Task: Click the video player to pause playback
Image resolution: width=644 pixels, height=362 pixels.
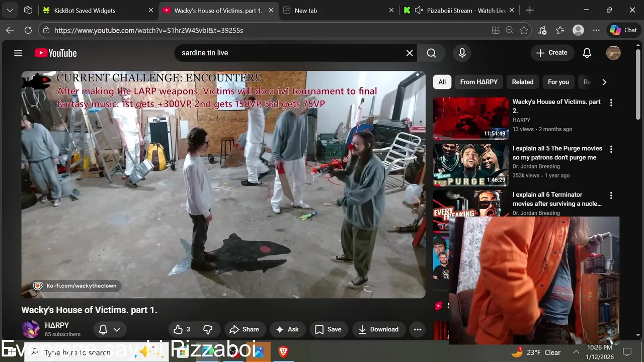Action: click(223, 185)
